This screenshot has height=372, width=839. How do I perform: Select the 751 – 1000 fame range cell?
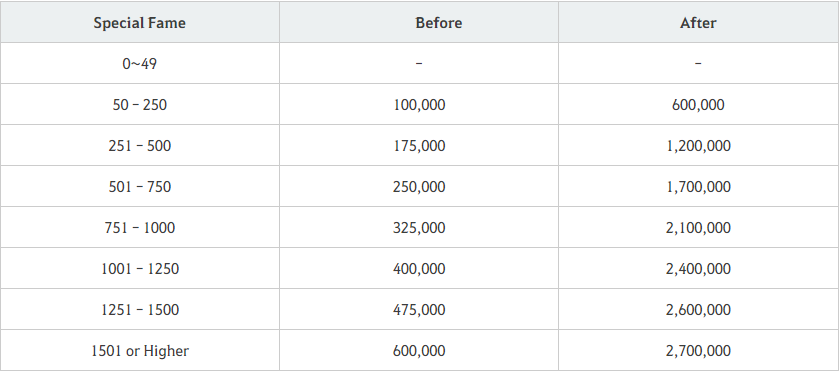click(140, 227)
